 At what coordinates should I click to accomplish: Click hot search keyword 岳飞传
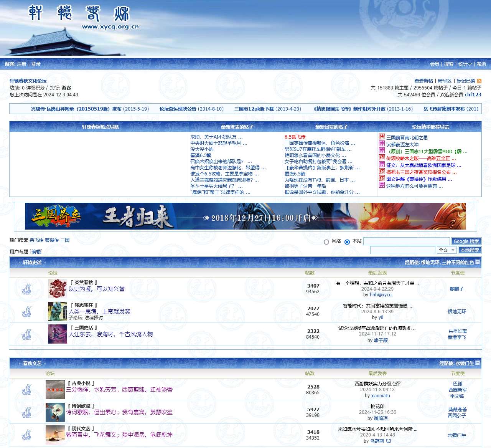36,240
